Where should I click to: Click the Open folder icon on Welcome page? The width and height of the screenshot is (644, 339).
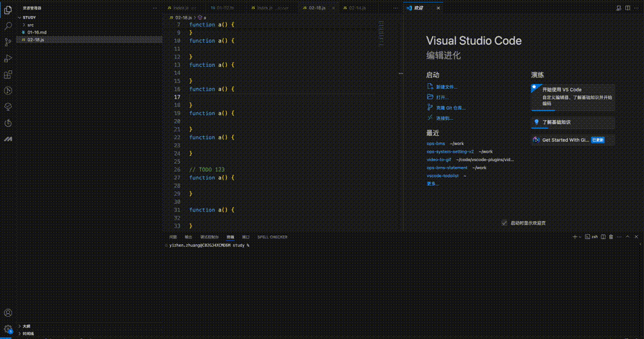430,97
